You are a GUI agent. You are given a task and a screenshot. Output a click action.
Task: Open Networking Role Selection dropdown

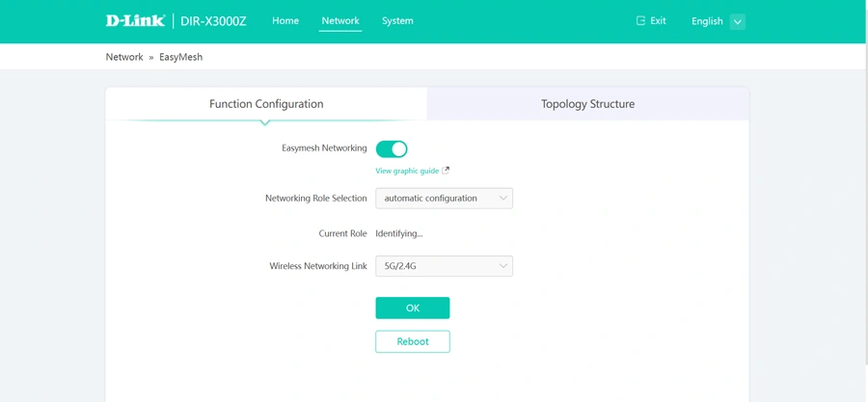point(444,198)
